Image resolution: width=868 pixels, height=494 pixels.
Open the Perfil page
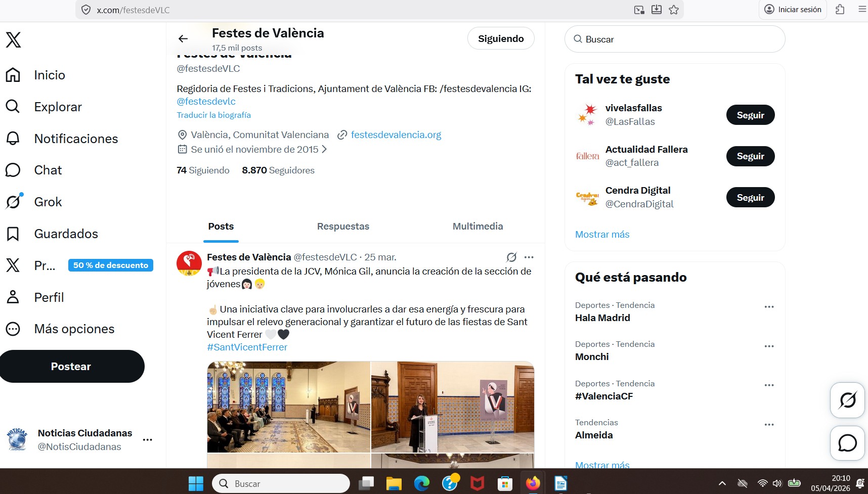point(49,297)
